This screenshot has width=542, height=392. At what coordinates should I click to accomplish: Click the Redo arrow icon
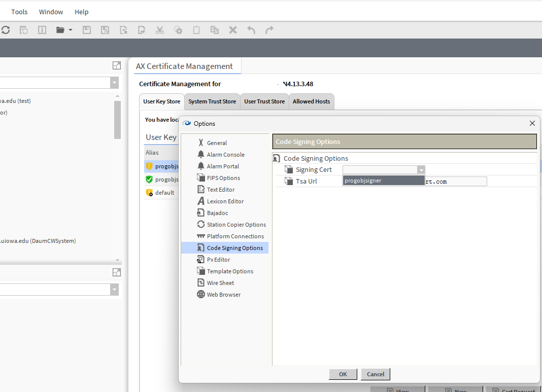(x=269, y=30)
